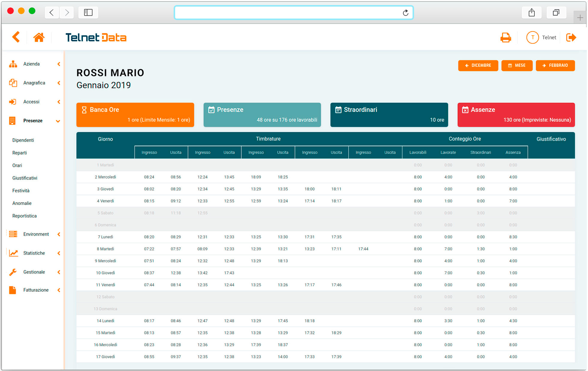This screenshot has width=588, height=371.
Task: Go forward with browser forward arrow
Action: pyautogui.click(x=67, y=13)
